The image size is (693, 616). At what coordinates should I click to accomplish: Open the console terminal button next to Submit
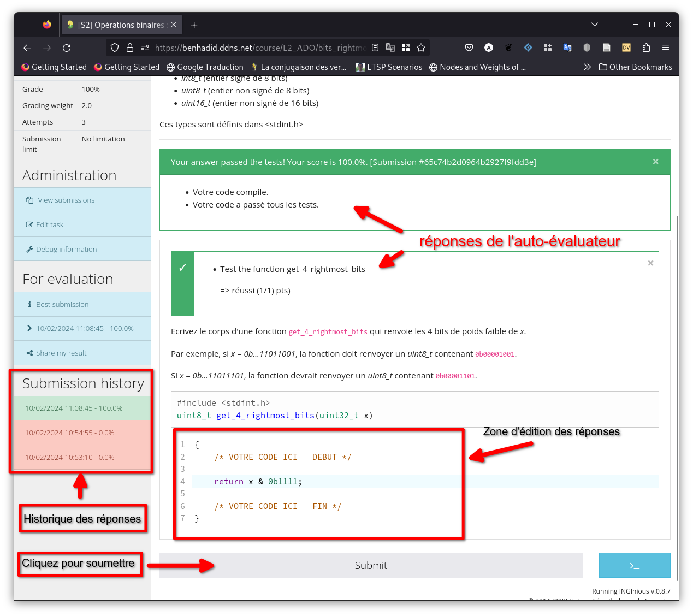point(635,565)
